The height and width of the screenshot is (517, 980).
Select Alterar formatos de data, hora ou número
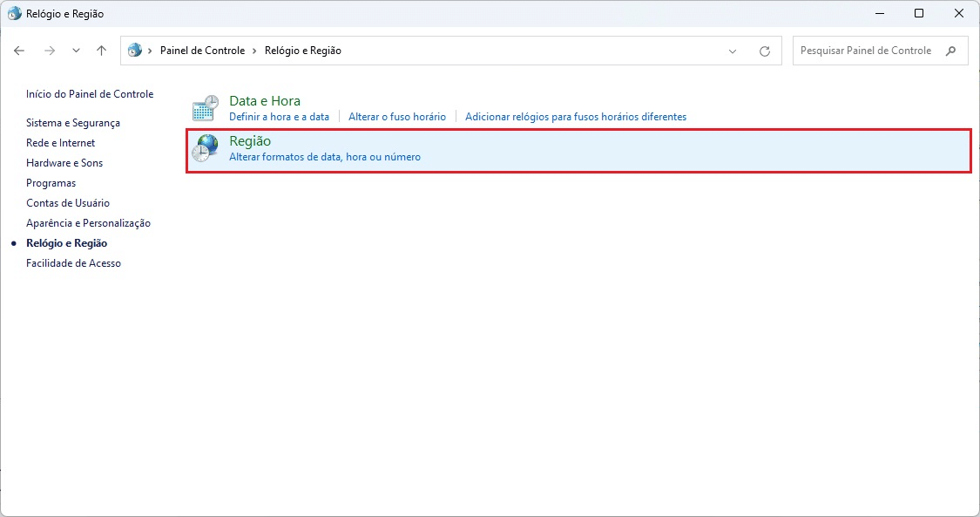[324, 157]
